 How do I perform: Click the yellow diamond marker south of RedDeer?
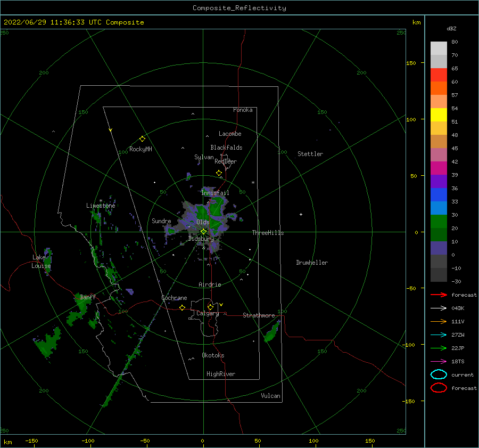(x=219, y=173)
